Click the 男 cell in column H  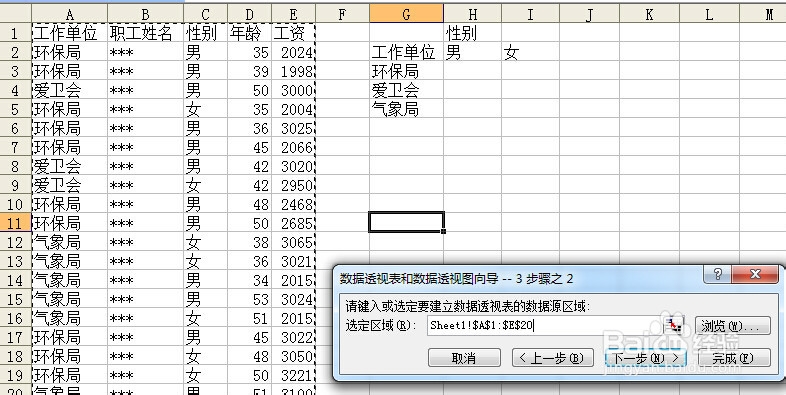(473, 52)
